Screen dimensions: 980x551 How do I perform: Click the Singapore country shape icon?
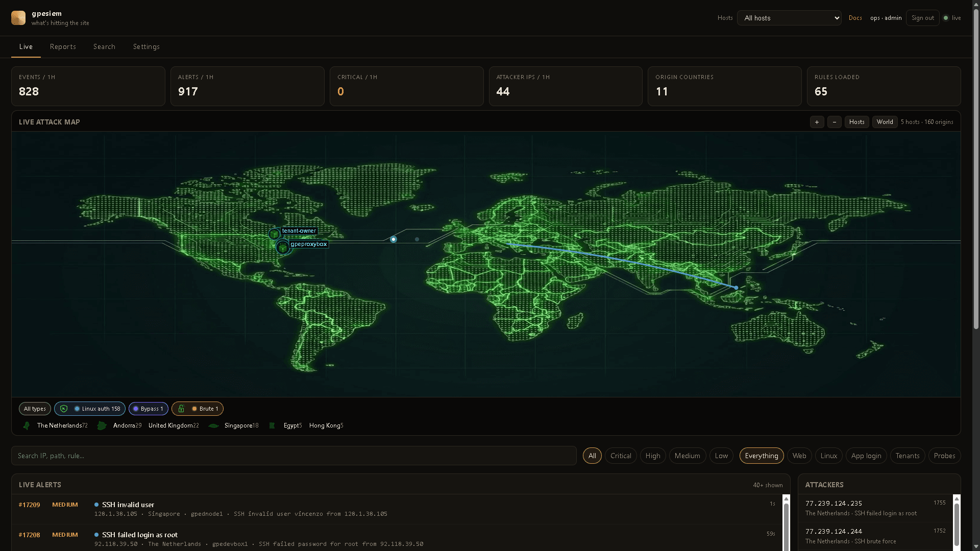213,425
